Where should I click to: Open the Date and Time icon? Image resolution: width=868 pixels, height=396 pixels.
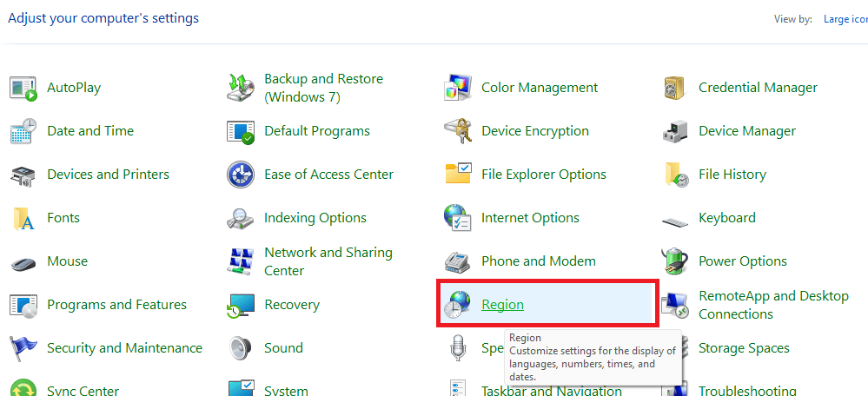[23, 131]
